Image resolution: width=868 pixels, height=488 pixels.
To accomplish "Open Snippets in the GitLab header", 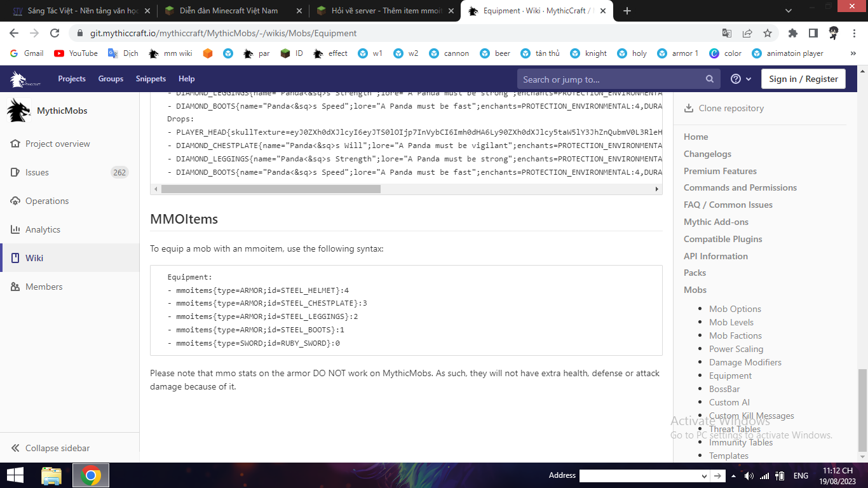I will [151, 79].
